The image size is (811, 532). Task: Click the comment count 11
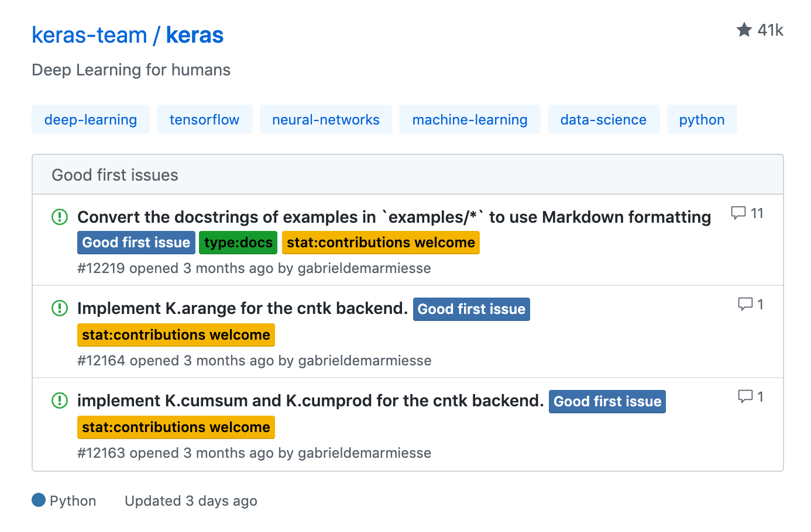(x=757, y=213)
